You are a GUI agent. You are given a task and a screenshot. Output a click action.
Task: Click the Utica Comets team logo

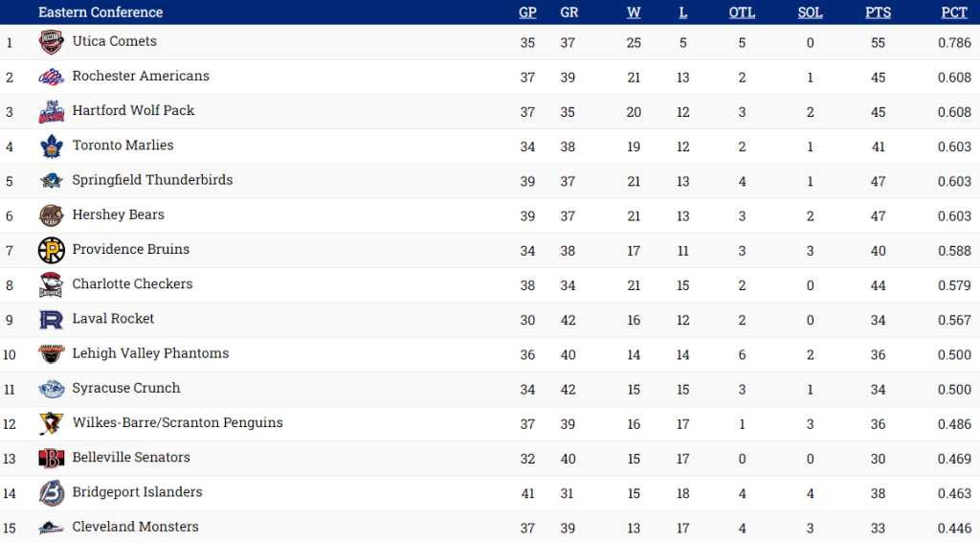pos(51,42)
